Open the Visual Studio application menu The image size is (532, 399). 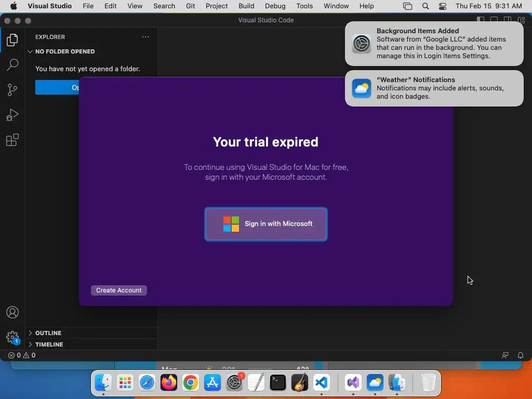[x=49, y=6]
